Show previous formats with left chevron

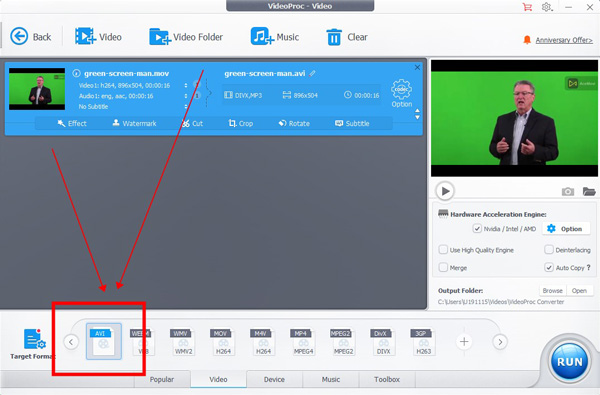point(71,342)
